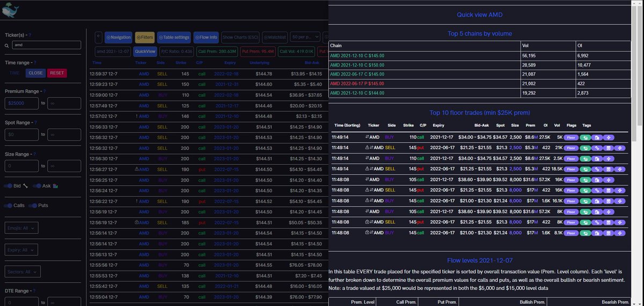Click the TIME button under Time range

[x=14, y=73]
